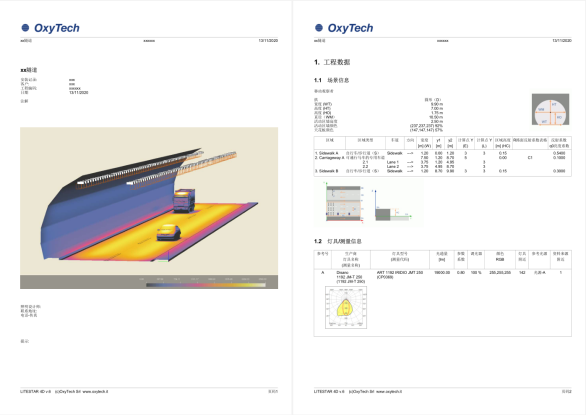
Task: Click the road plan layout diagram
Action: tap(344, 203)
